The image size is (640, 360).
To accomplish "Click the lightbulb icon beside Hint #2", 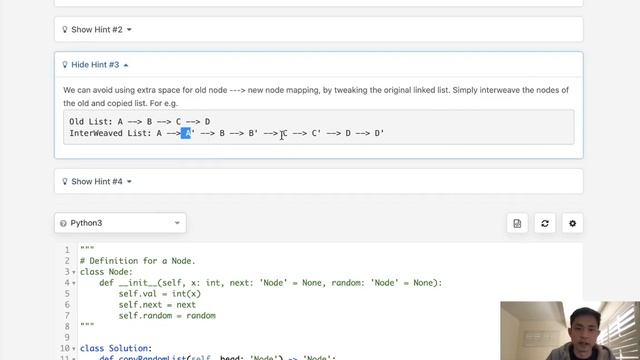I will 64,29.
